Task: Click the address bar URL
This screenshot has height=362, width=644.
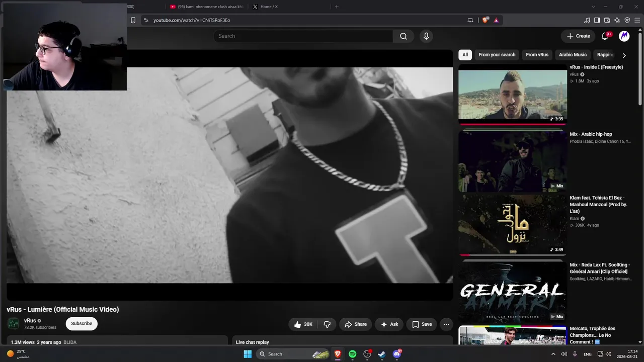Action: (192, 20)
